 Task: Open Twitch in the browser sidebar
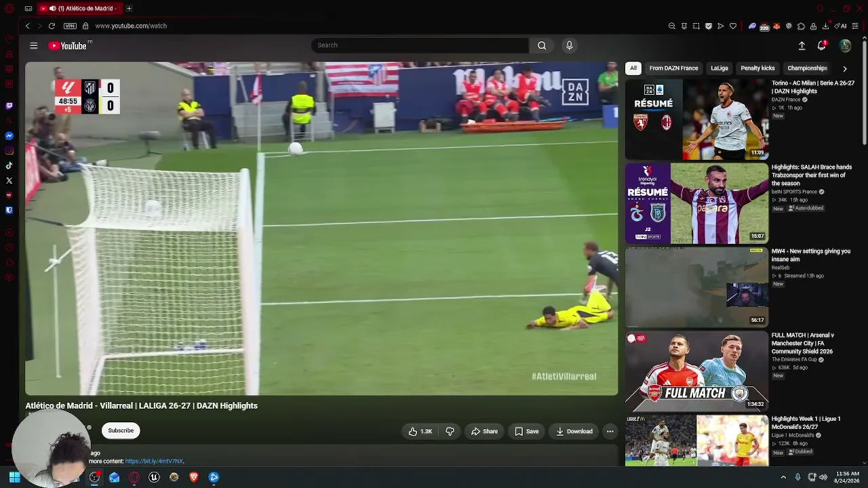click(x=9, y=106)
